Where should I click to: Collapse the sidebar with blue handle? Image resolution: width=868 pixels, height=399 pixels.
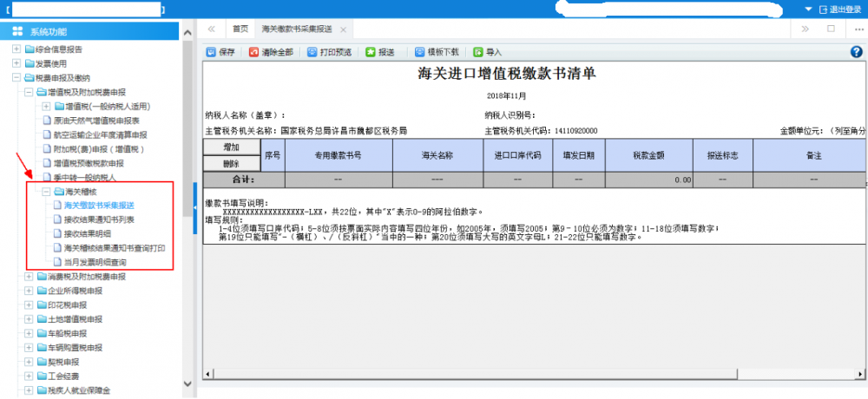(x=194, y=207)
